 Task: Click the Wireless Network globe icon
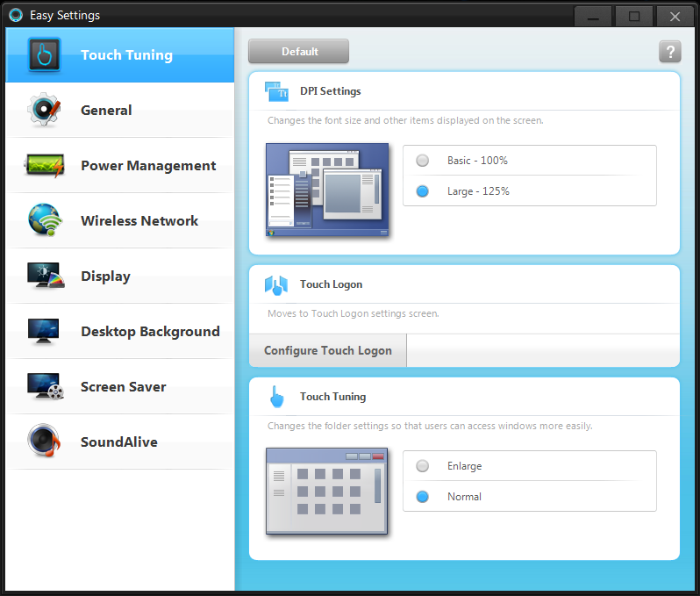pyautogui.click(x=45, y=221)
